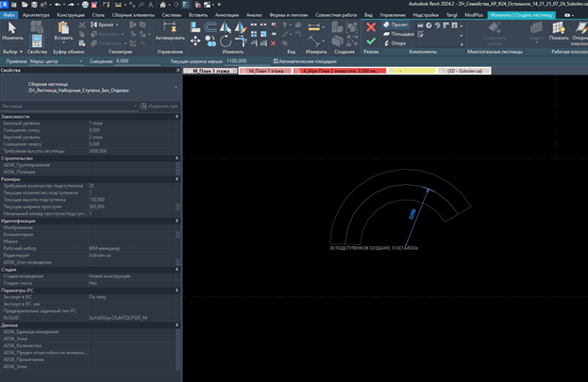The height and width of the screenshot is (382, 588).
Task: Click the Print icon in quick access toolbar
Action: pos(85,5)
